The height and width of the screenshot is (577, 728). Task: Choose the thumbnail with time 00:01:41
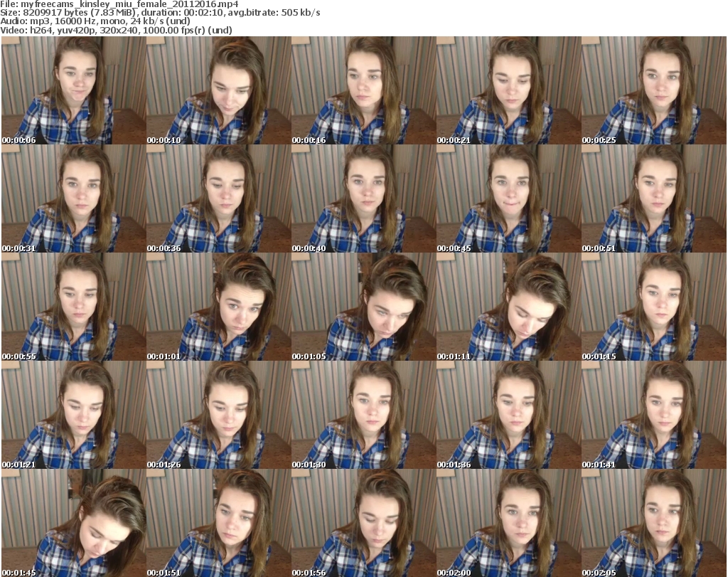point(654,415)
